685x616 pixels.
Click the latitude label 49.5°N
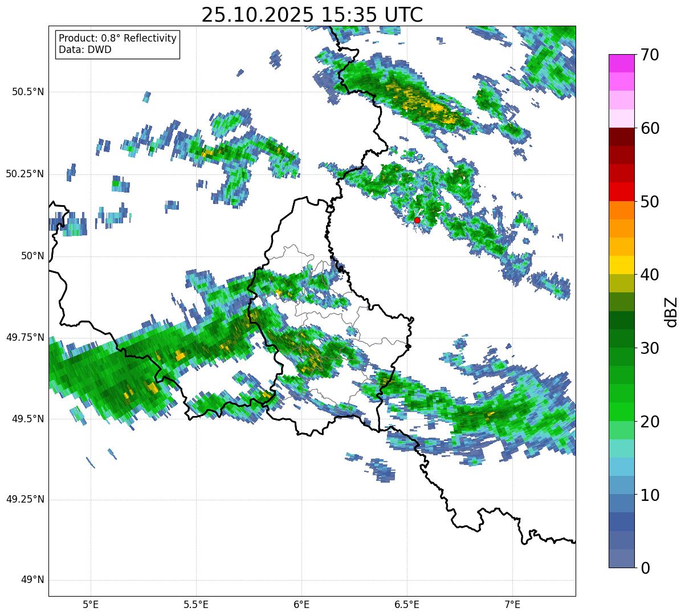point(28,419)
